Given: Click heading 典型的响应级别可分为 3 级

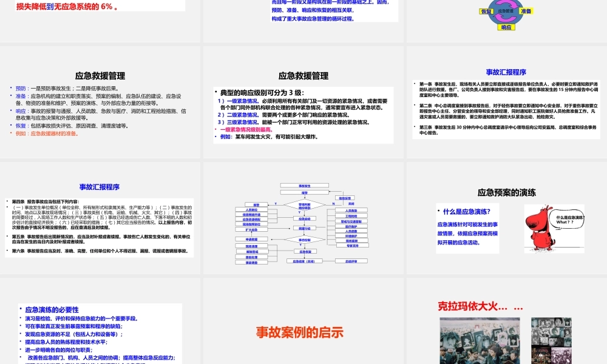Looking at the screenshot, I should 262,92.
